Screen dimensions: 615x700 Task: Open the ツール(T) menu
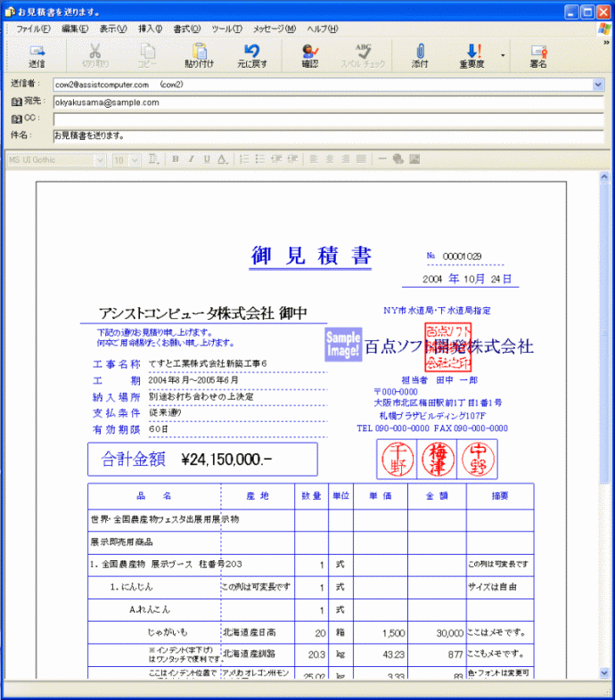coord(226,29)
